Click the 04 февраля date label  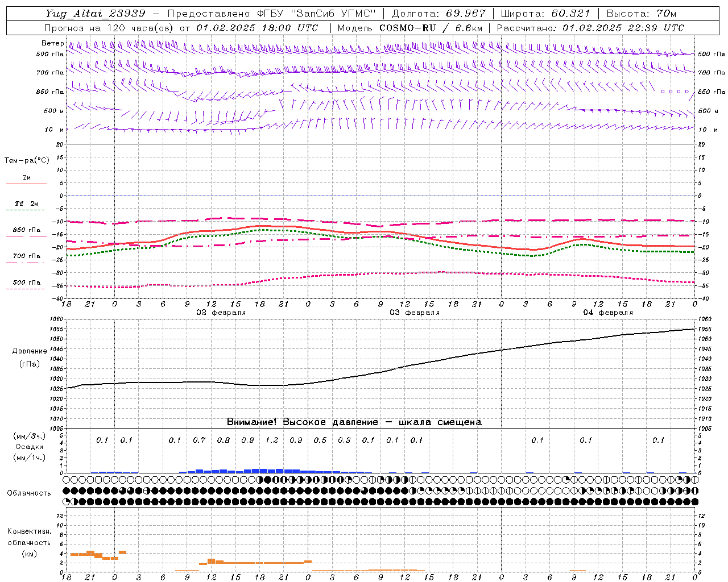click(607, 313)
